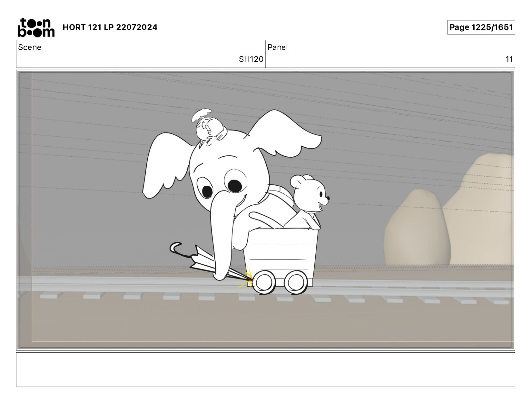532x411 pixels.
Task: Click the storyboard panel image with the elephant
Action: [x=265, y=210]
